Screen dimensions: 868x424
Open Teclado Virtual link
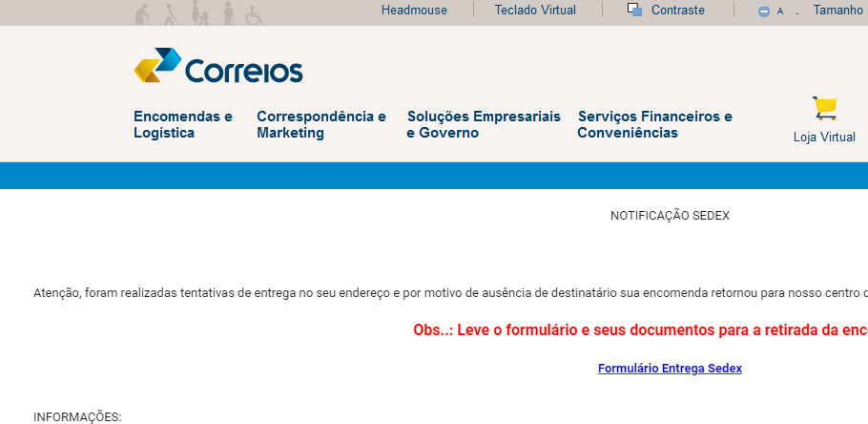535,10
